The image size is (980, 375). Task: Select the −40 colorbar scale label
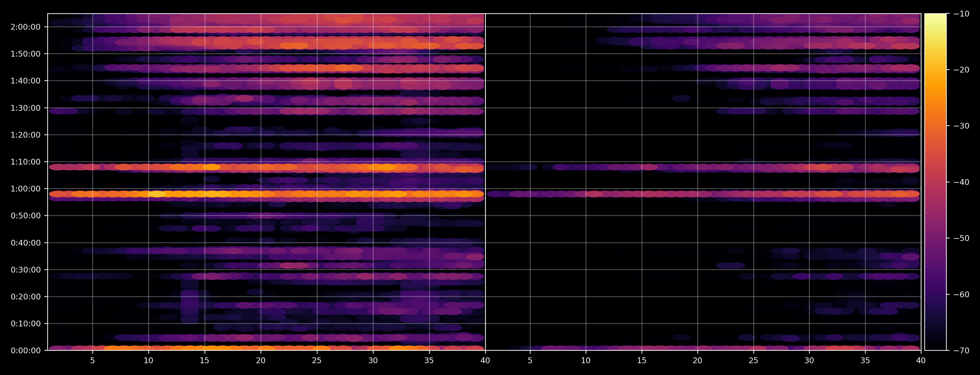click(x=961, y=182)
